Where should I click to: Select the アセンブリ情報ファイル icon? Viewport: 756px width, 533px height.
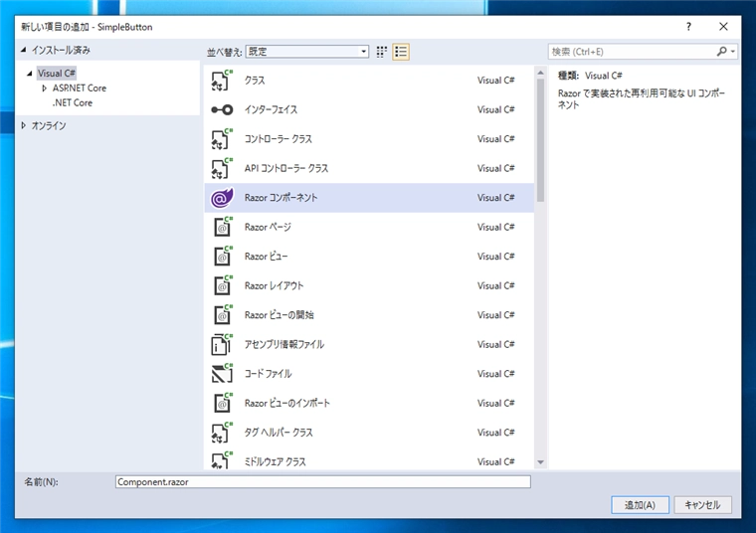(222, 345)
